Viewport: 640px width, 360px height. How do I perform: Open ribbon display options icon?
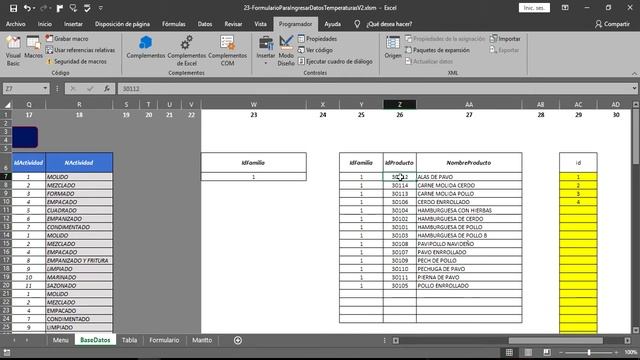(565, 8)
